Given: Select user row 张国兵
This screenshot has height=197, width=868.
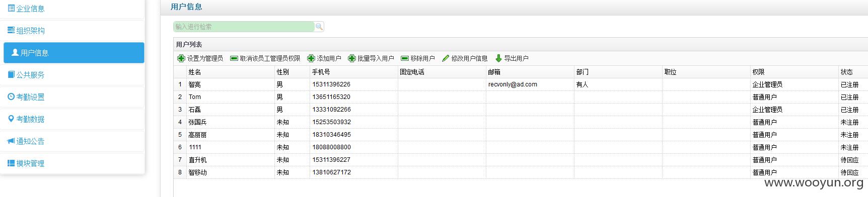Looking at the screenshot, I should click(x=521, y=122).
